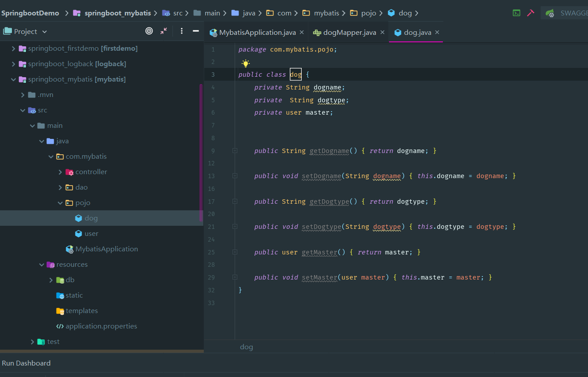The width and height of the screenshot is (588, 377).
Task: Click the templates folder icon
Action: pos(60,311)
